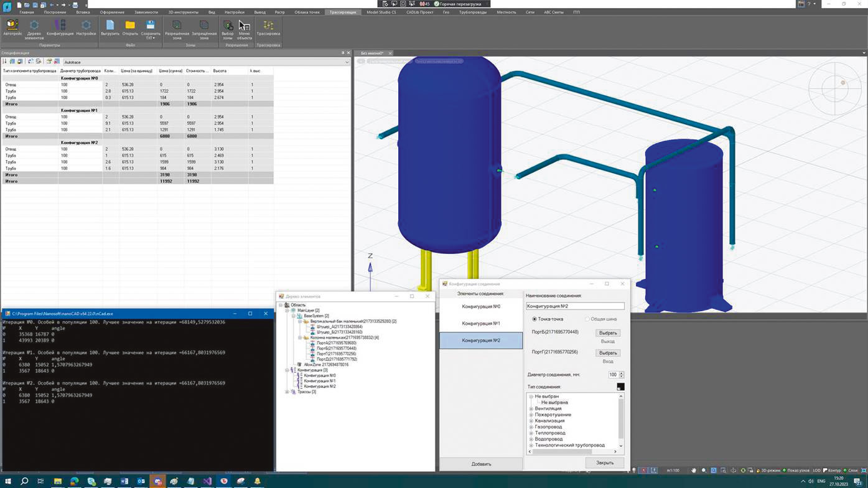Click the Конфигурация ribbon icon
The height and width of the screenshot is (488, 868).
coord(60,29)
